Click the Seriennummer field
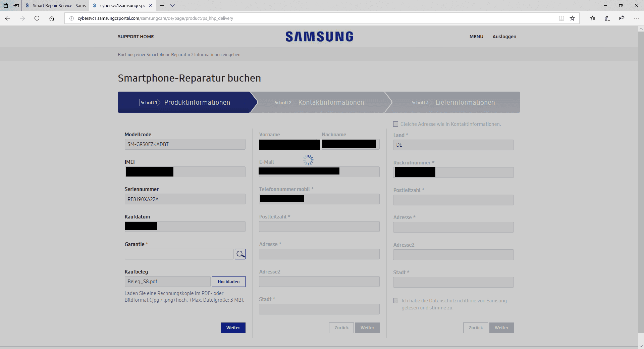 (x=185, y=199)
